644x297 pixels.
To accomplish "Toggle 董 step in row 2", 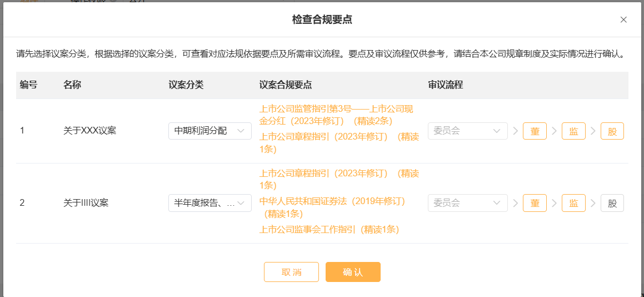I will point(535,203).
